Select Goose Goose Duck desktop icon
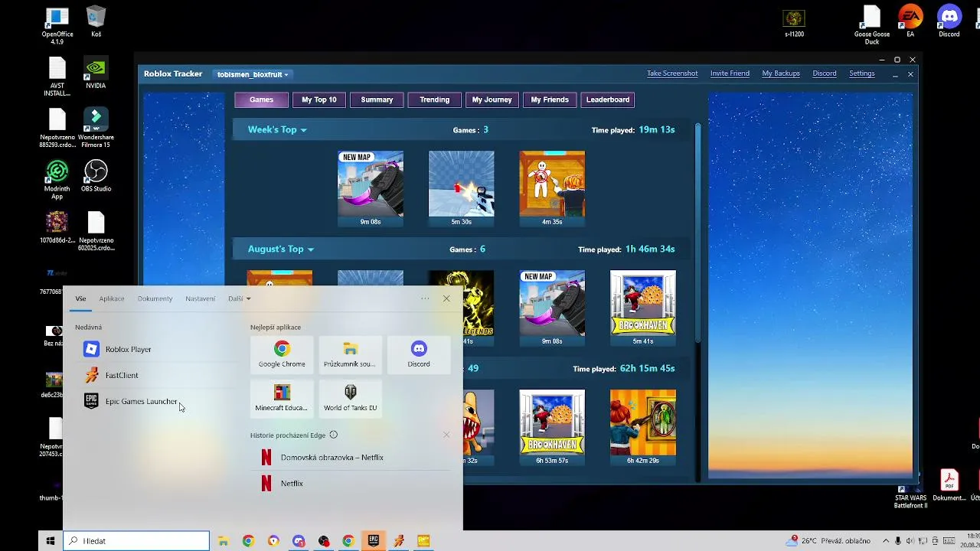 coord(872,26)
